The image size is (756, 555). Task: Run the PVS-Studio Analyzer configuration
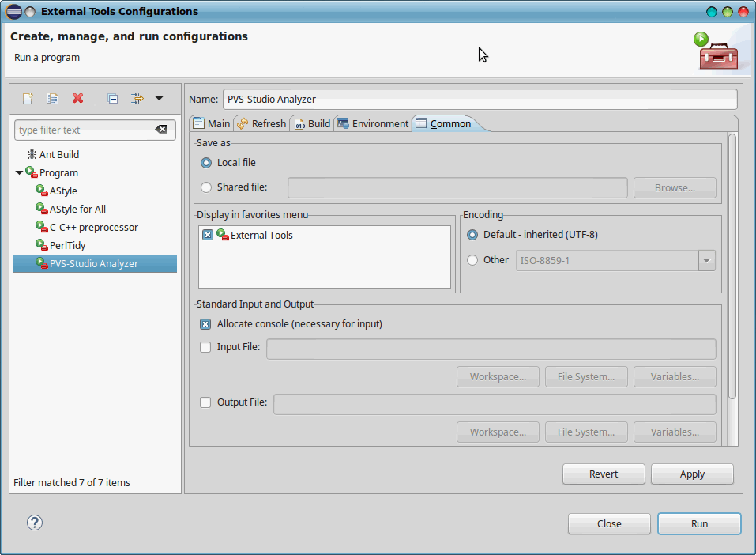tap(700, 523)
